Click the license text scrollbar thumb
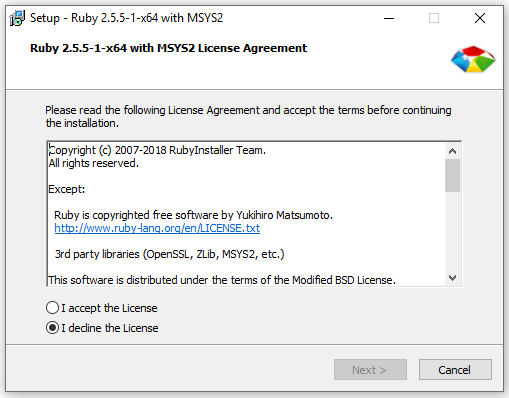 [x=452, y=175]
